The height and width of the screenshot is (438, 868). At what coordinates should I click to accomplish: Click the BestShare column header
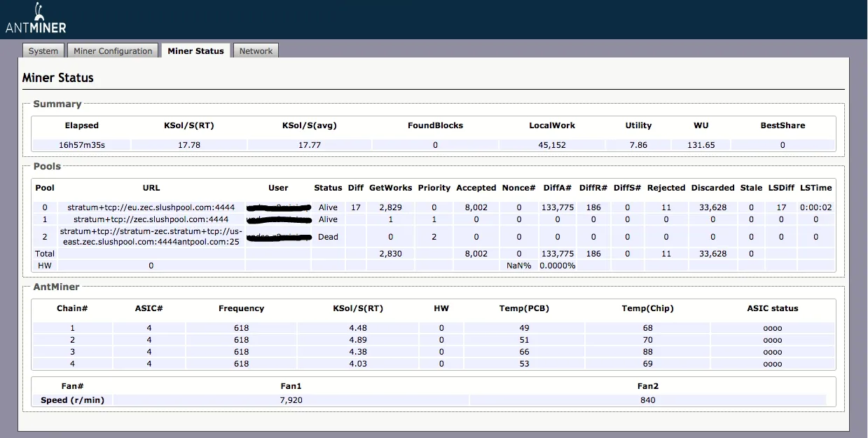click(x=783, y=125)
